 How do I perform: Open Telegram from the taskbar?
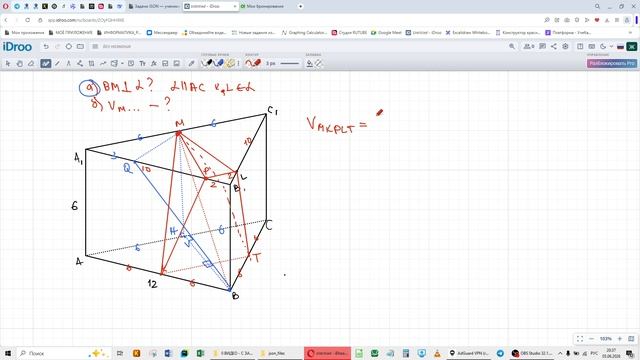tap(500, 353)
